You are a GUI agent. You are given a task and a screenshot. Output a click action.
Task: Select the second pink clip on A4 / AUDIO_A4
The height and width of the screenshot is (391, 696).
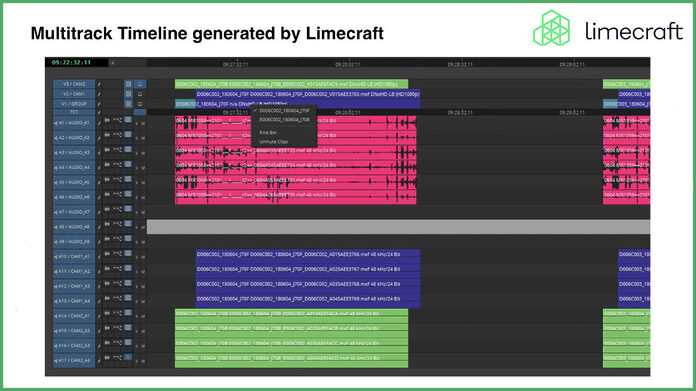[626, 167]
